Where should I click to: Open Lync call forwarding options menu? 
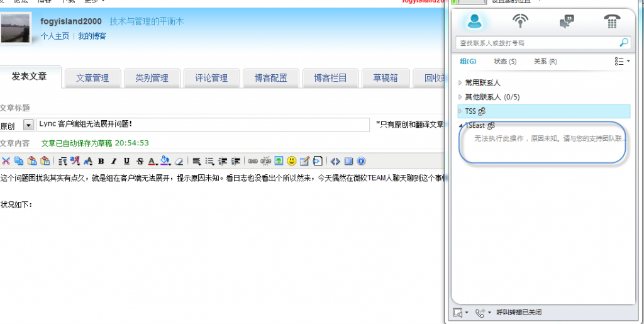click(x=482, y=313)
